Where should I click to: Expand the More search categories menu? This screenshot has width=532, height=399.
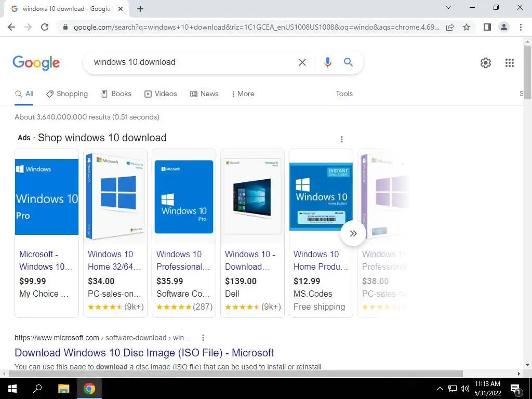[x=243, y=94]
